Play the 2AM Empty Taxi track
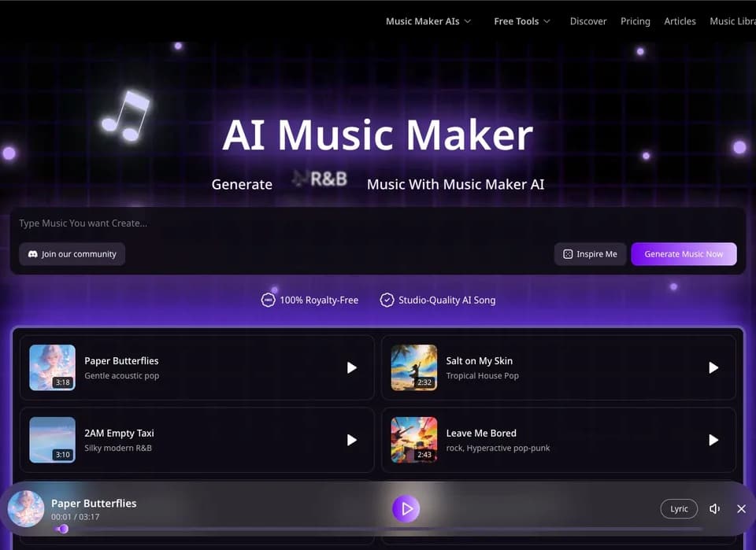Viewport: 756px width, 550px height. point(352,440)
